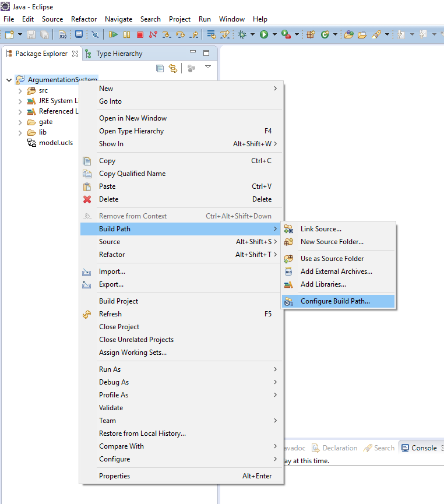Expand the JRE System Library node
This screenshot has width=444, height=504.
[20, 101]
